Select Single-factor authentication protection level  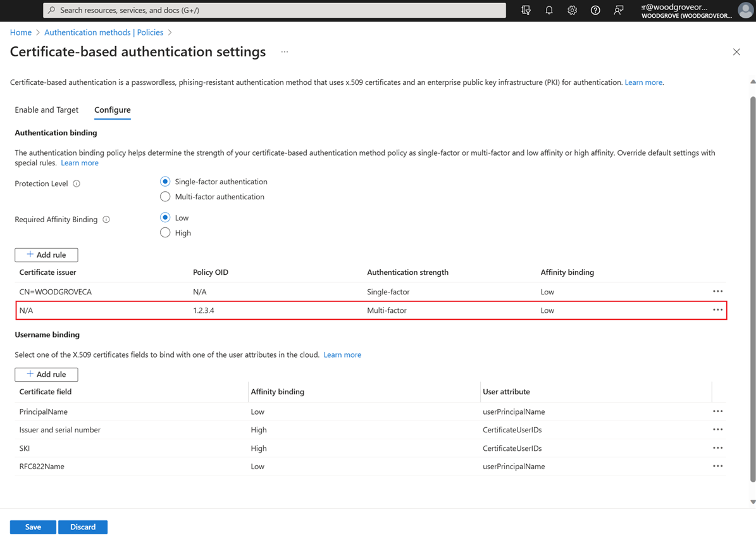click(165, 181)
